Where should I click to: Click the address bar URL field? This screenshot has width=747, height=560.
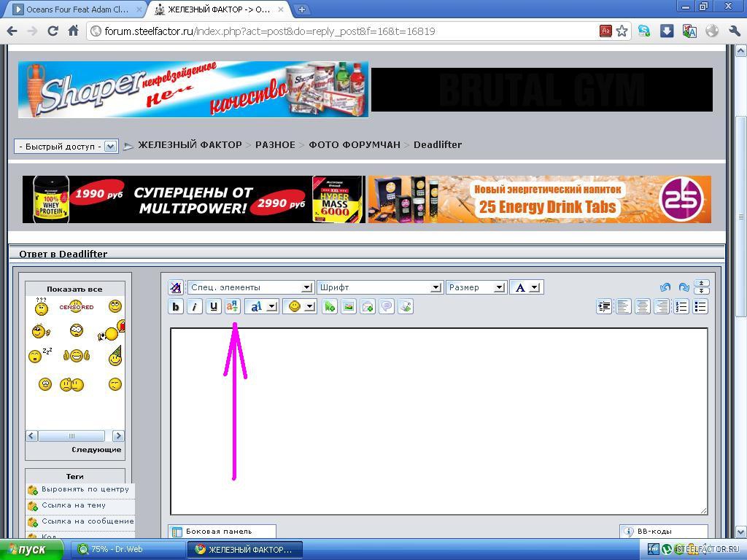(343, 31)
